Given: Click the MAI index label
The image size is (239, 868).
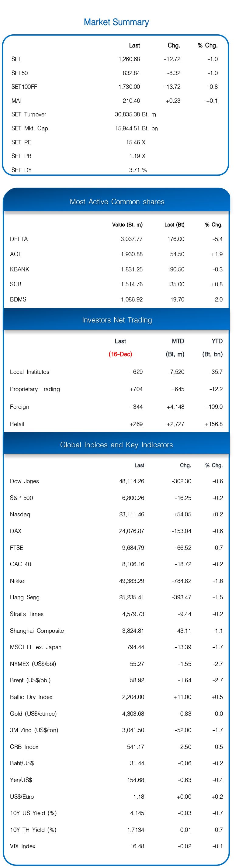Looking at the screenshot, I should 16,101.
